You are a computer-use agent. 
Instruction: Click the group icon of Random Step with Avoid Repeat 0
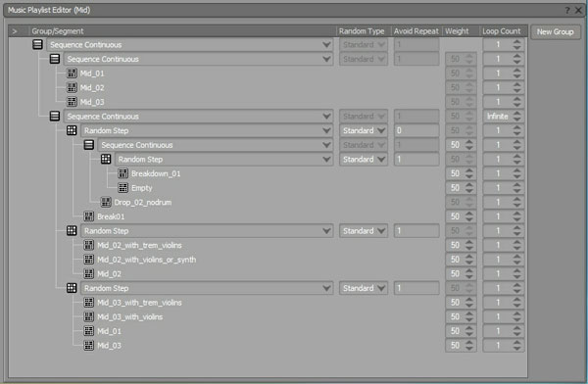(72, 130)
